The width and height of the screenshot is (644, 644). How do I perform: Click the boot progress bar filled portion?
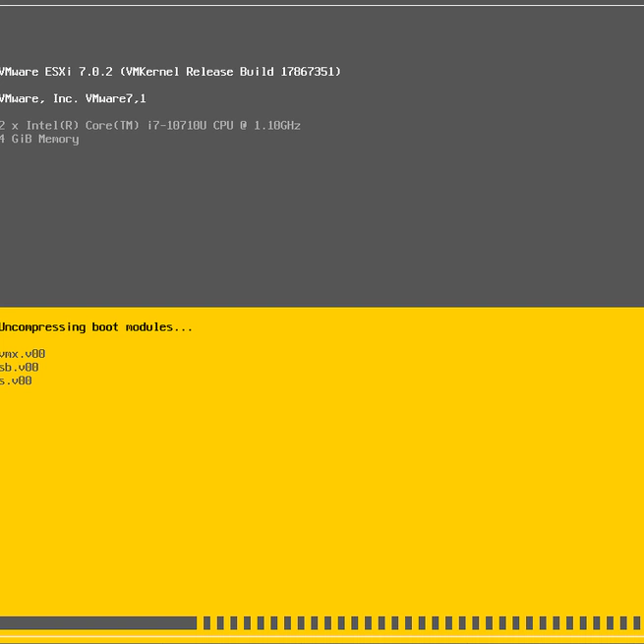click(x=98, y=622)
